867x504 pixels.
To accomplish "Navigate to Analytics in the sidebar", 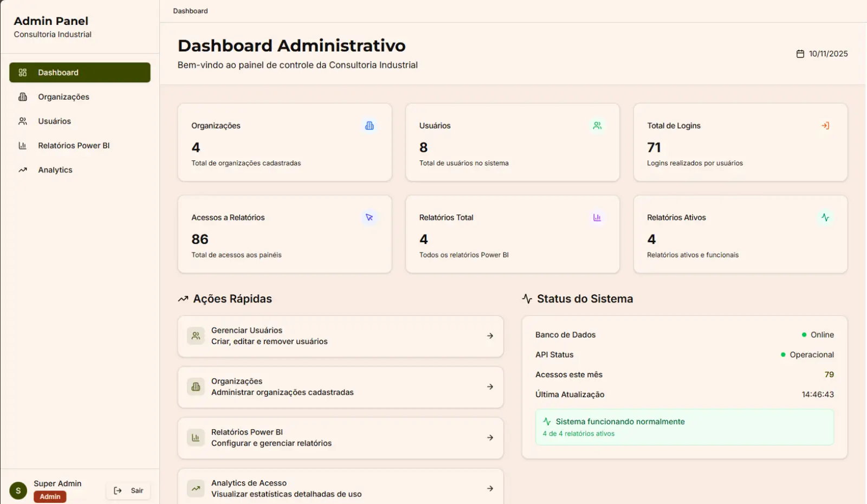I will click(55, 170).
